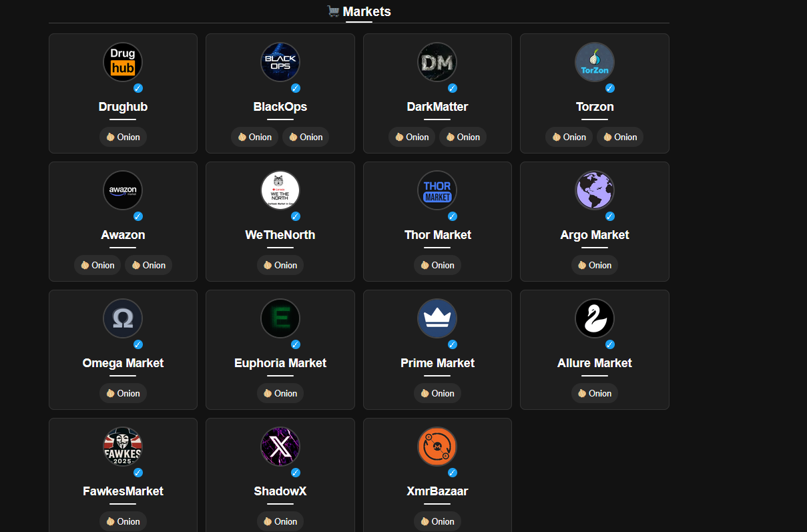This screenshot has width=807, height=532.
Task: Click the shopping cart icon beside Markets
Action: tap(333, 11)
